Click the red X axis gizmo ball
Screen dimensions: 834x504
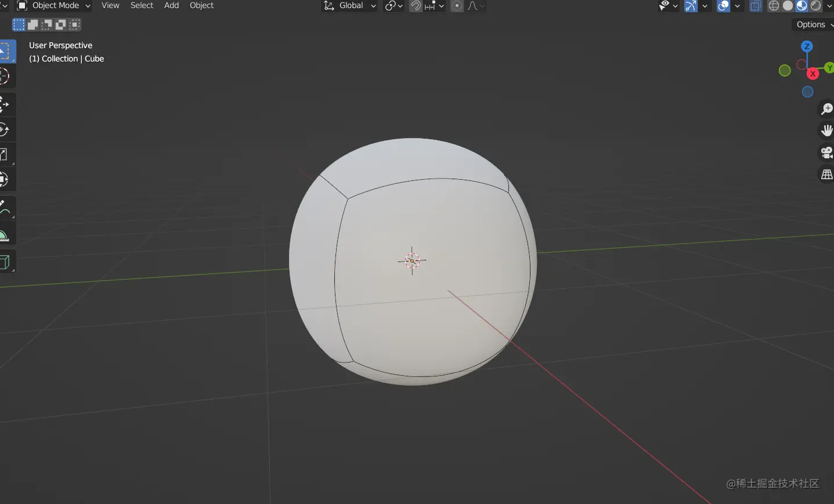tap(813, 74)
